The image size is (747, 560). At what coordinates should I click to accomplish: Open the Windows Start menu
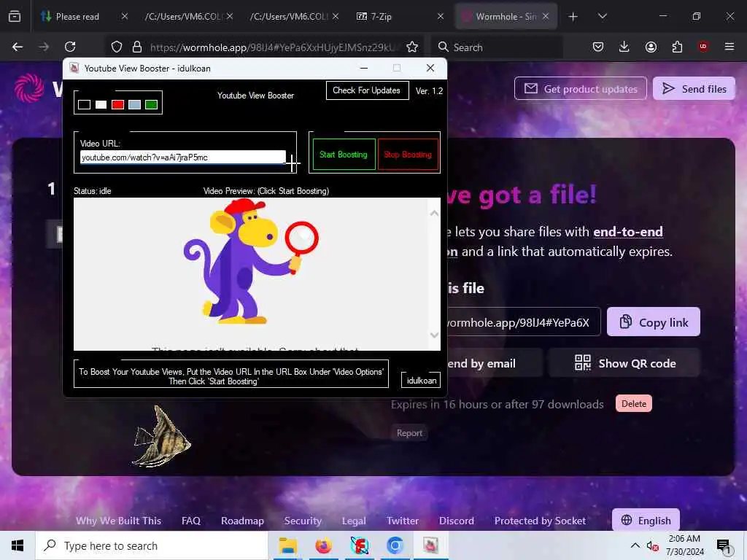(18, 545)
